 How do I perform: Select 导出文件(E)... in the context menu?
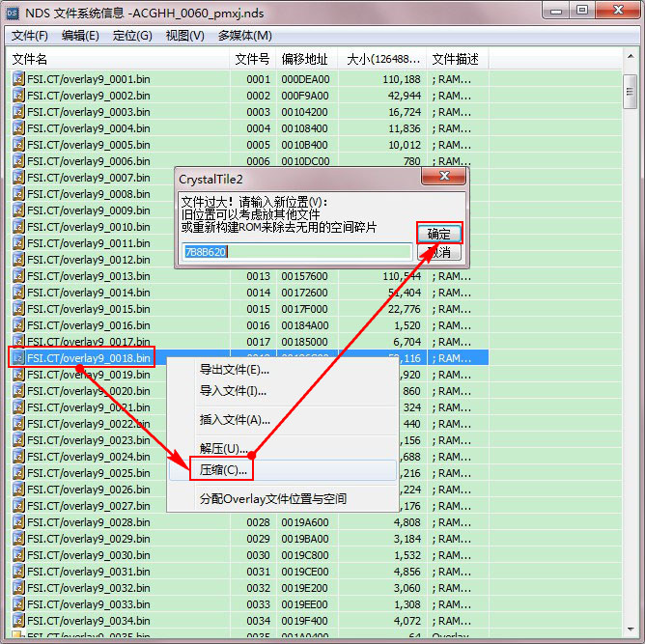click(234, 369)
